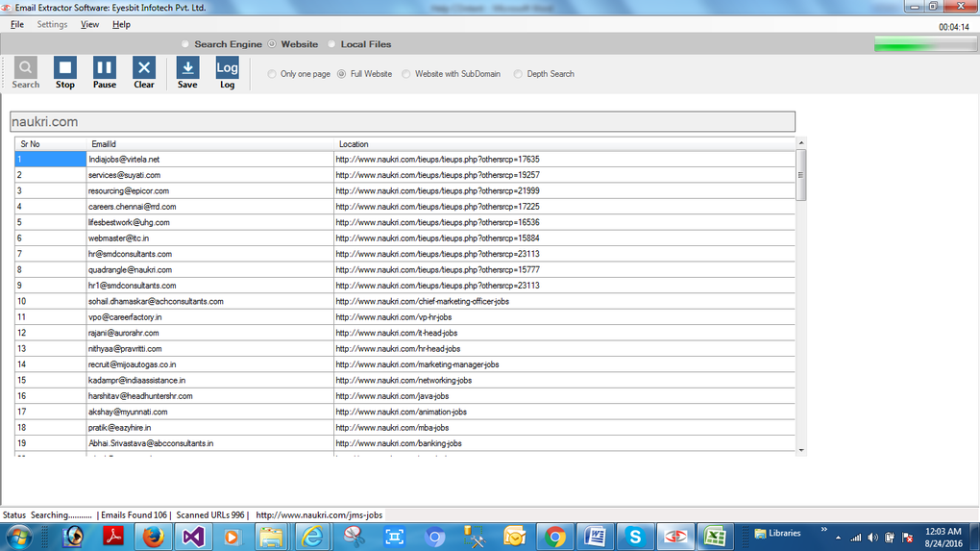This screenshot has height=551, width=980.
Task: Select email careers.chennai@rrd.com
Action: click(132, 207)
